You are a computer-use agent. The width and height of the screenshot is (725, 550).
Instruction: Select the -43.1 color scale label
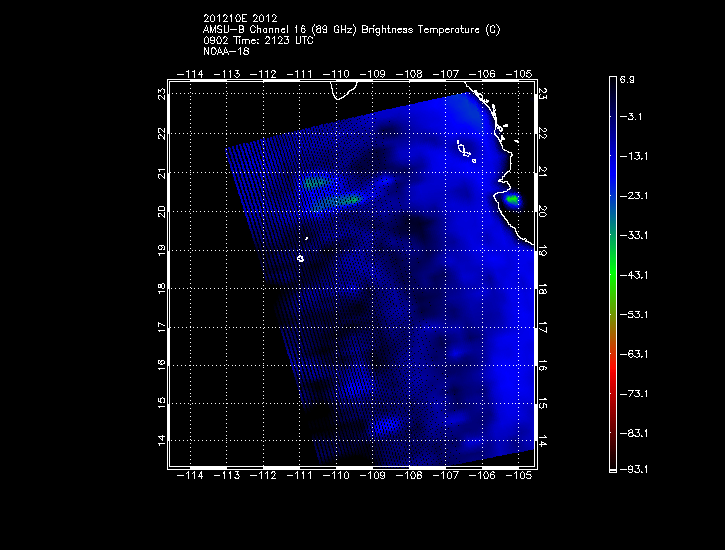click(x=632, y=274)
